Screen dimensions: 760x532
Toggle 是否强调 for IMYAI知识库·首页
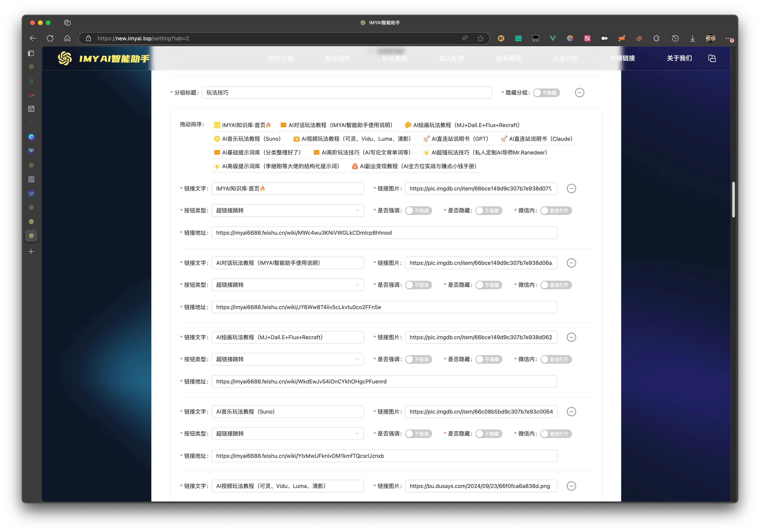(x=418, y=211)
